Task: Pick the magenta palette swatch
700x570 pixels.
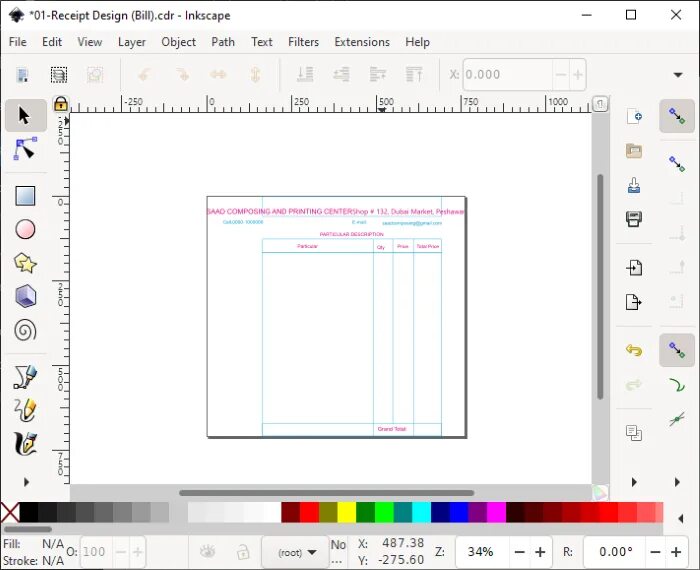Action: [496, 512]
